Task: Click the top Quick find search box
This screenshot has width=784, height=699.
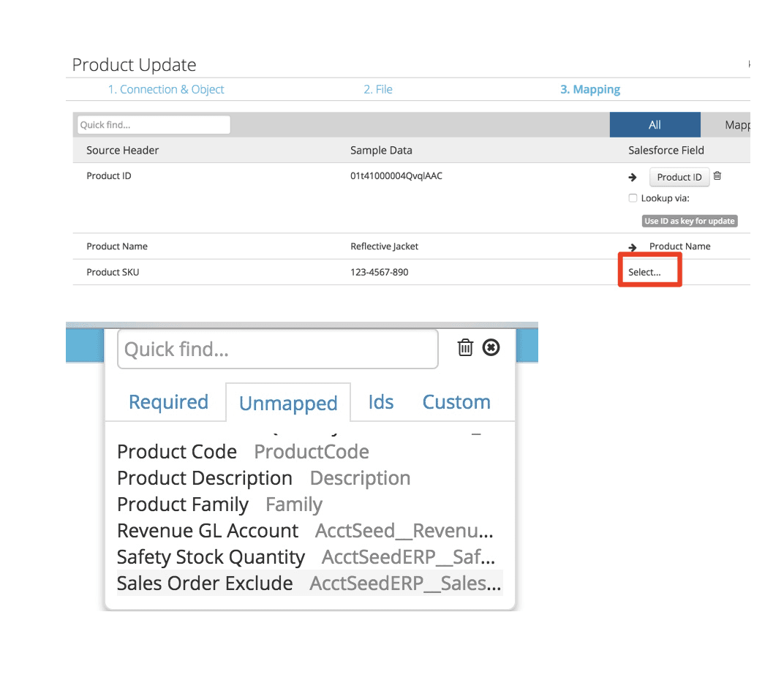Action: (152, 124)
